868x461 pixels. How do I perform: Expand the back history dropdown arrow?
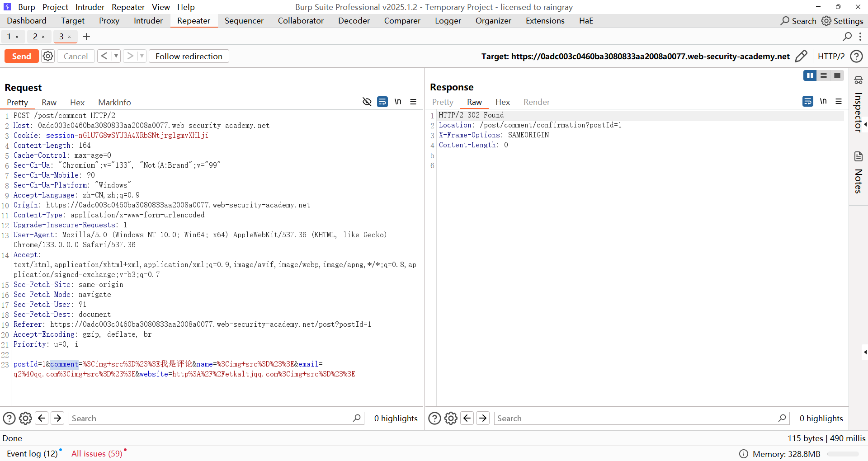tap(116, 56)
